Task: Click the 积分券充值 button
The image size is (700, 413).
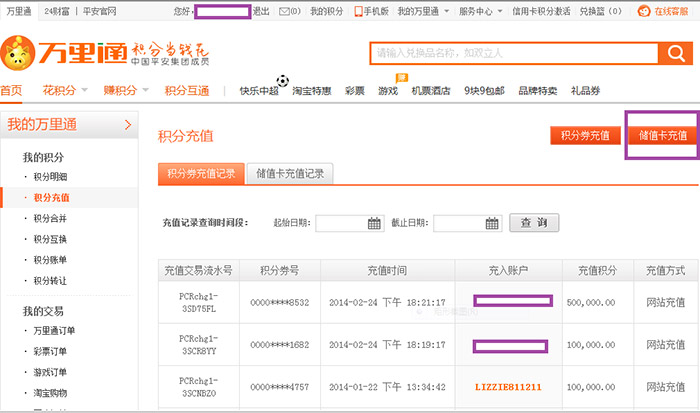Action: coord(585,135)
